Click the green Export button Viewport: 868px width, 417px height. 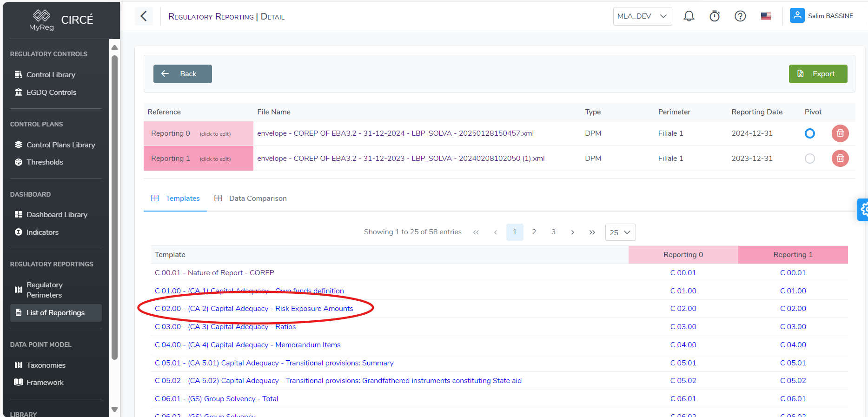[x=818, y=74]
